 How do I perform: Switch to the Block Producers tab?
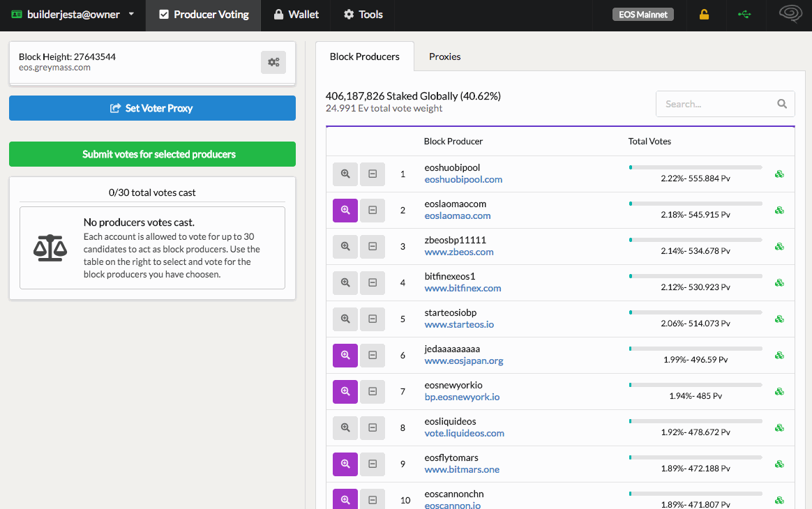(x=365, y=56)
